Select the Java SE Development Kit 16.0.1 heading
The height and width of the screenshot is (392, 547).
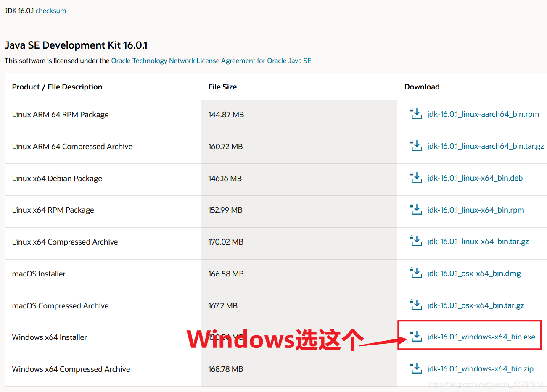click(x=76, y=45)
